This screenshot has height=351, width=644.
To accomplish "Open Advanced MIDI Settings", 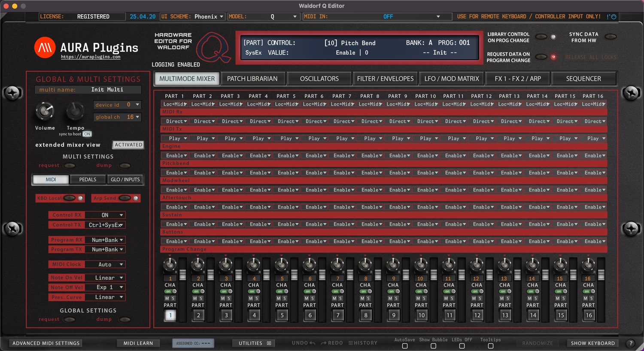I will [46, 343].
